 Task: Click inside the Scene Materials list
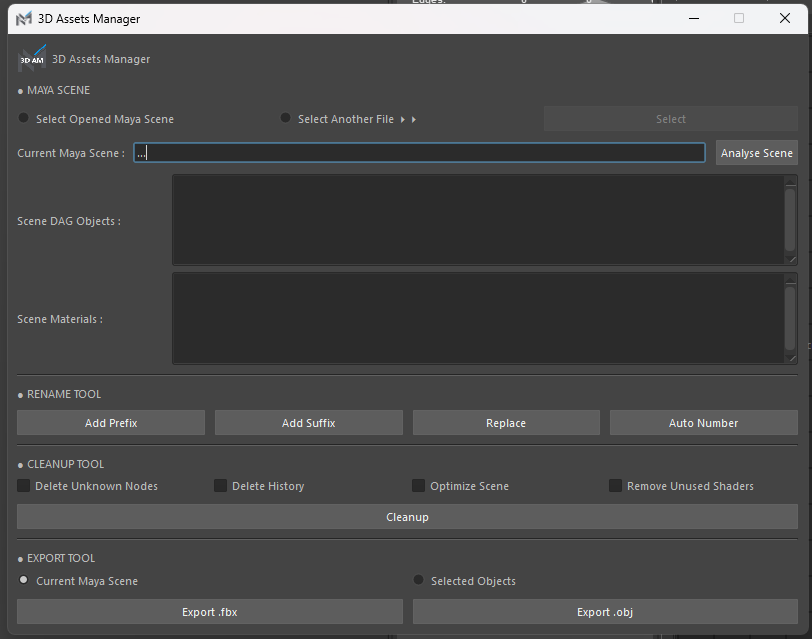click(477, 318)
